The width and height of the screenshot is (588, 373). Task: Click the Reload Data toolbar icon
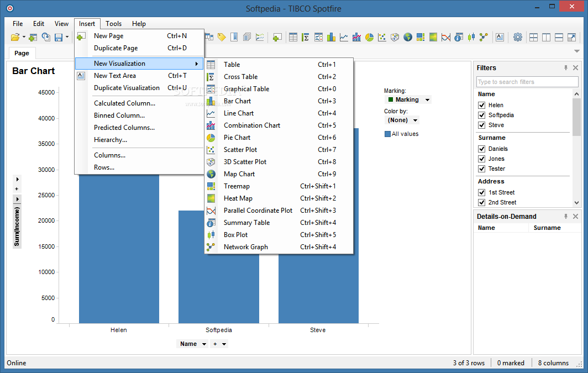pos(46,37)
